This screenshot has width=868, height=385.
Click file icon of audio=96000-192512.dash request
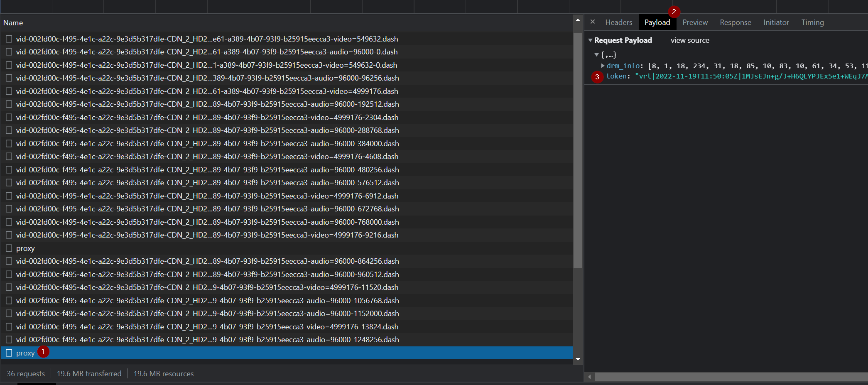click(x=9, y=104)
